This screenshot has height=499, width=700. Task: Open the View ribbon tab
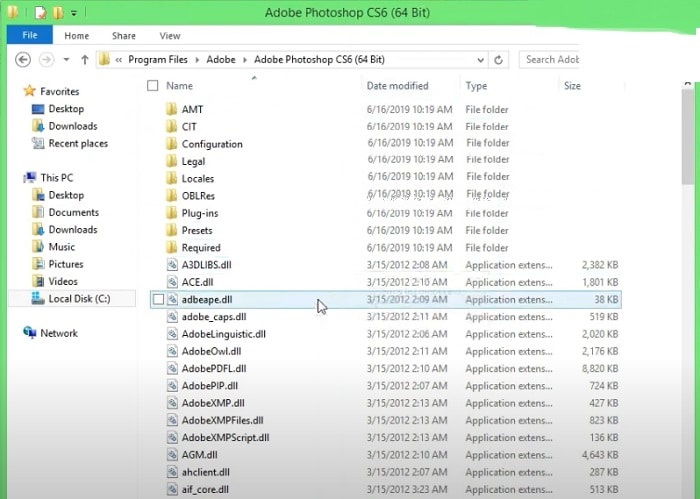pyautogui.click(x=170, y=36)
